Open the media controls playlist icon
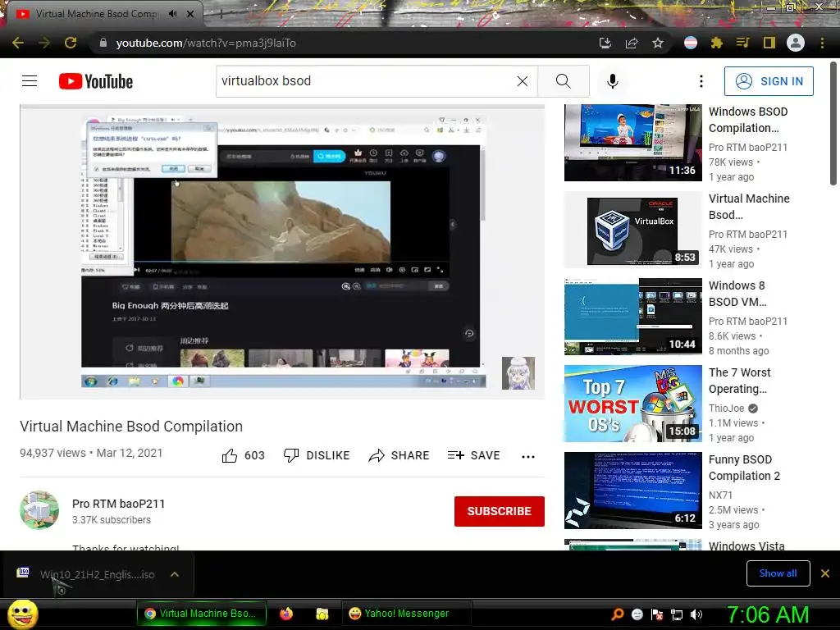The image size is (840, 630). click(x=743, y=43)
